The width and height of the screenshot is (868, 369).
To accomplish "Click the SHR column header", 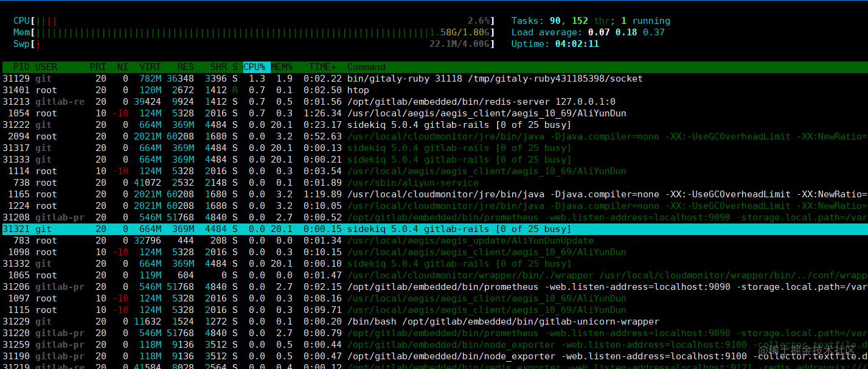I will click(x=218, y=67).
